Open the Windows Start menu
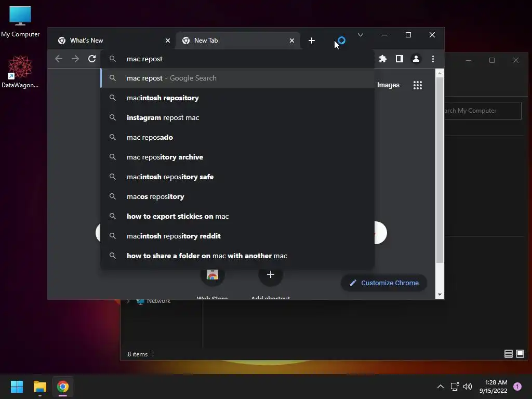Viewport: 532px width, 399px height. [17, 387]
